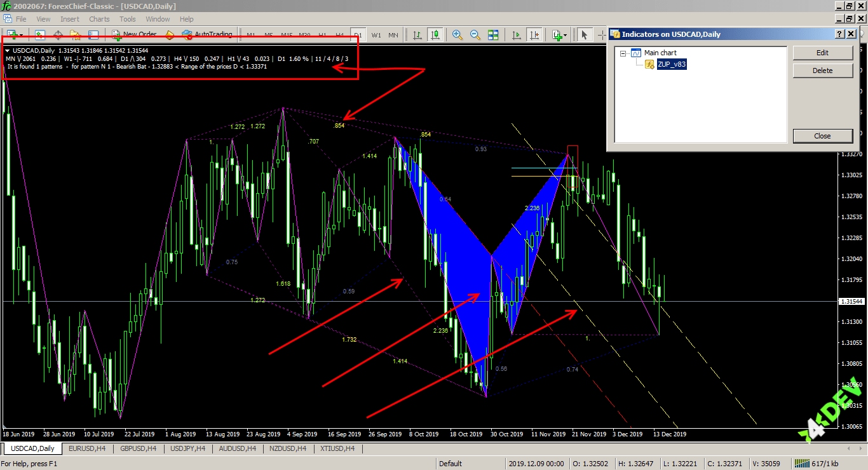
Task: Switch to the GBPUSD,H4 chart tab
Action: (139, 448)
